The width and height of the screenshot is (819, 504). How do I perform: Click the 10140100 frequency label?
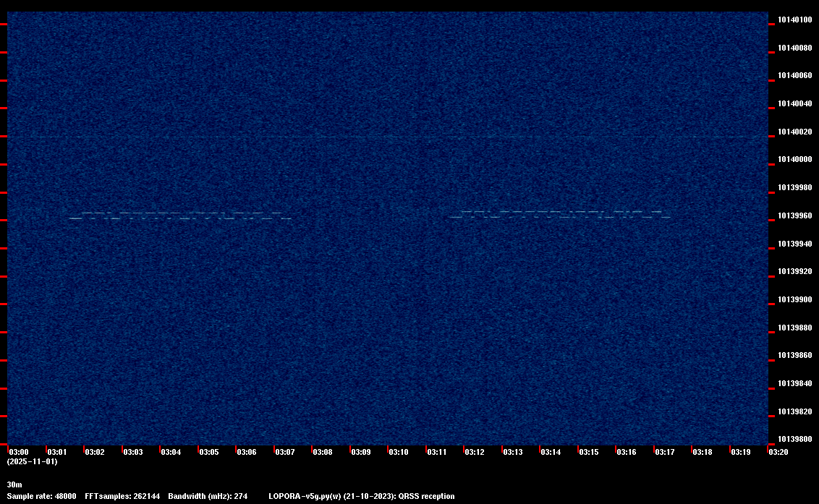click(x=795, y=20)
